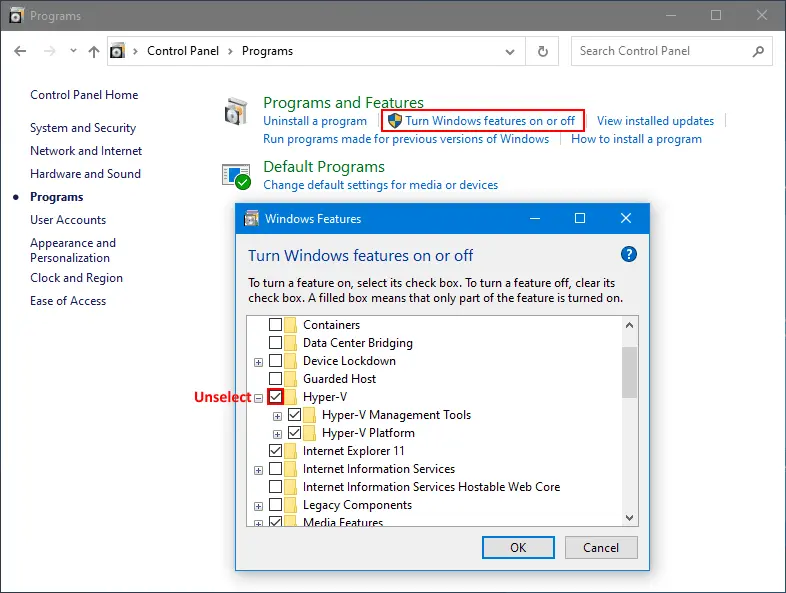786x593 pixels.
Task: Enable the Containers checkbox
Action: pyautogui.click(x=275, y=325)
